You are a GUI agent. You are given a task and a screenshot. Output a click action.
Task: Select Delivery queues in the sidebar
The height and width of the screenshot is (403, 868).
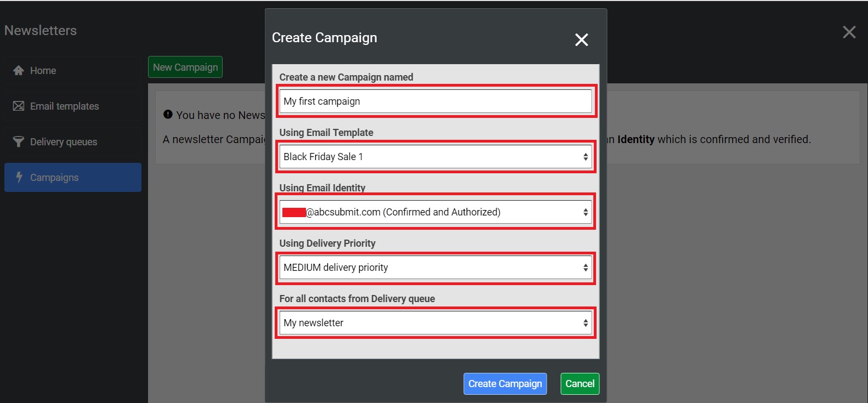coord(64,142)
